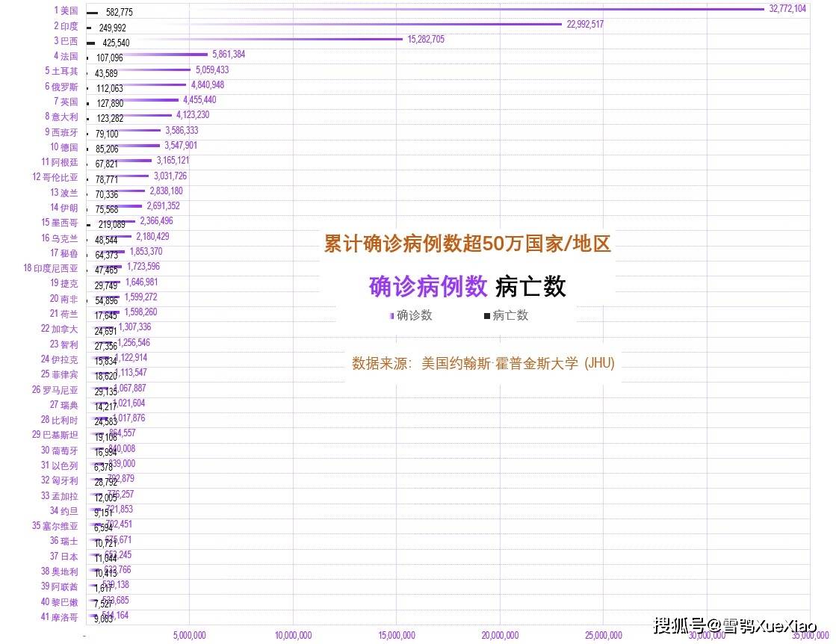Select the row label 39 阿联酋
836x644 pixels.
60,586
